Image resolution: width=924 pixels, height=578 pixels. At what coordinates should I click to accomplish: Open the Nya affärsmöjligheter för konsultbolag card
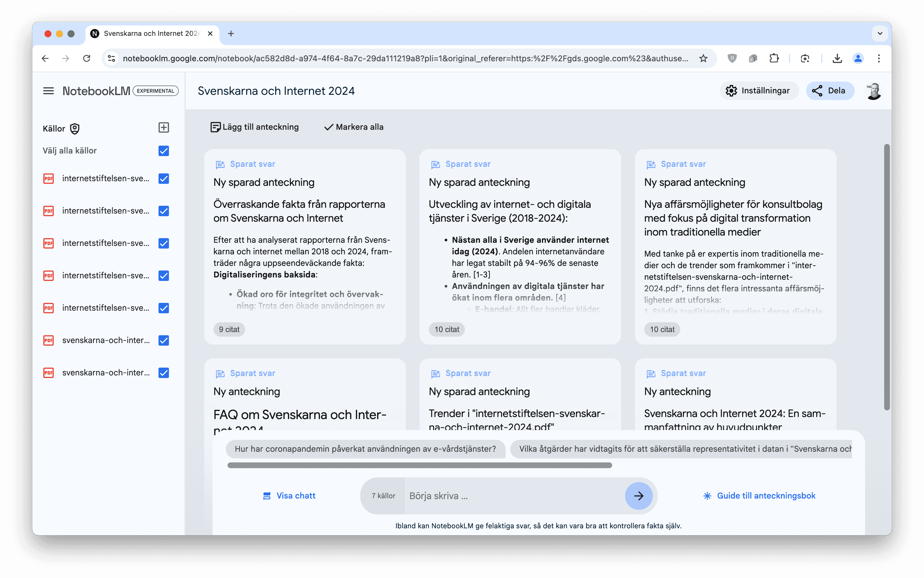click(x=735, y=247)
